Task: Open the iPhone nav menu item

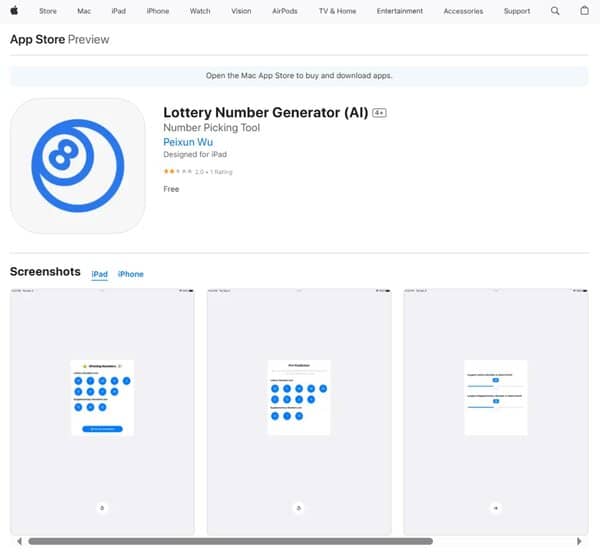Action: pos(158,11)
